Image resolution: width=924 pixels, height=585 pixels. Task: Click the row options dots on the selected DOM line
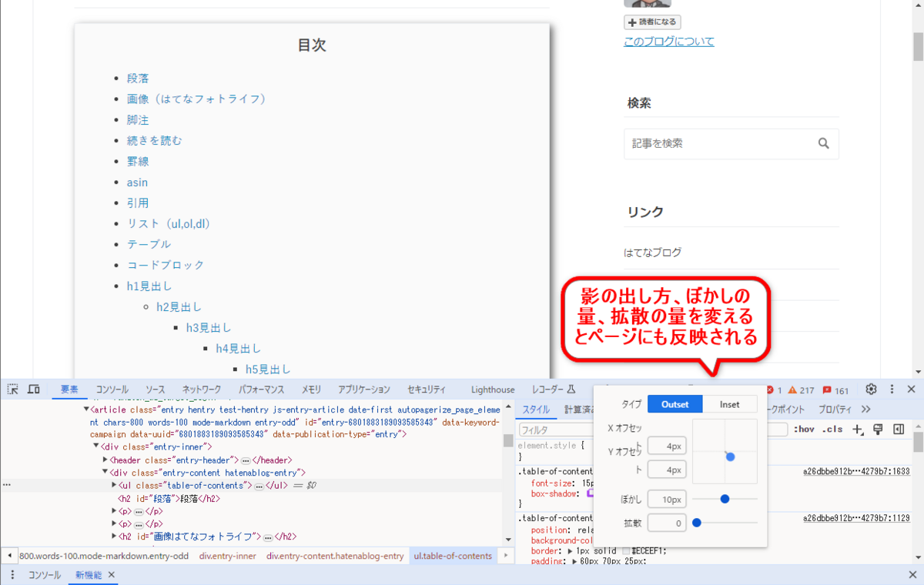tap(7, 486)
